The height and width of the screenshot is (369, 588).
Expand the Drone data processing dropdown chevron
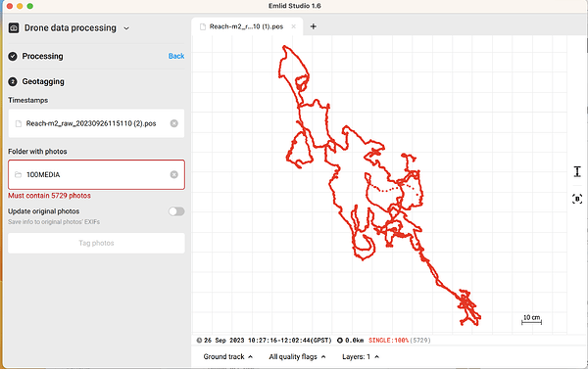tap(126, 28)
